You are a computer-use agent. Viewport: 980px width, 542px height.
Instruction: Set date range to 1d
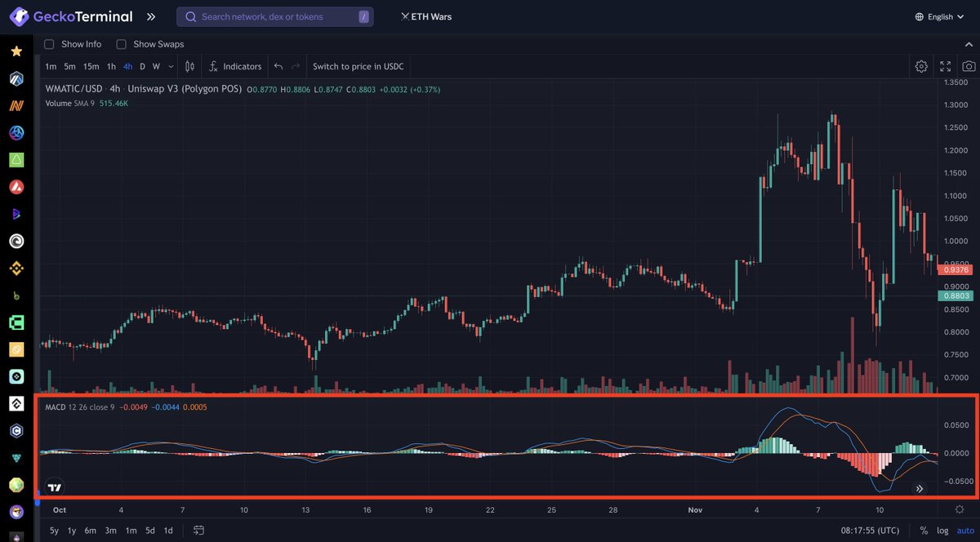[x=168, y=531]
